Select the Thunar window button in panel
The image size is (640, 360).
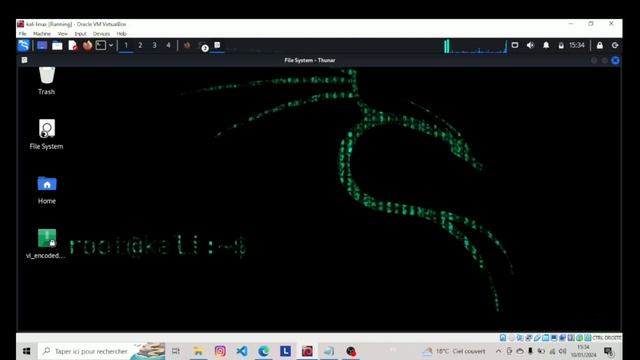click(217, 45)
